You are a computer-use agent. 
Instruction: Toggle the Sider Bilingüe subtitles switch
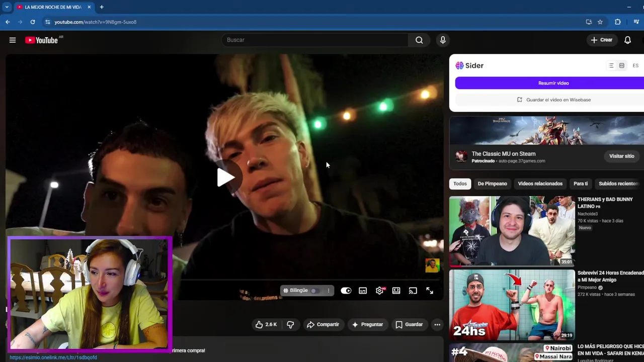pos(314,291)
